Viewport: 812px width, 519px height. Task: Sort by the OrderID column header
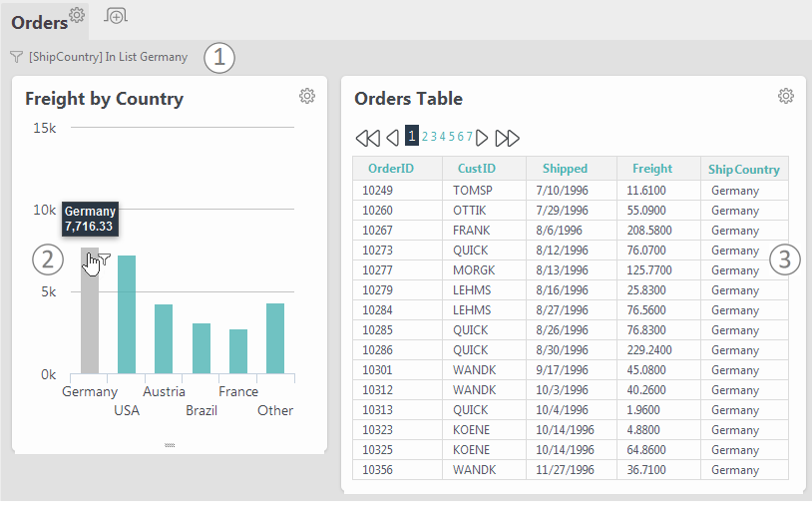(x=391, y=169)
